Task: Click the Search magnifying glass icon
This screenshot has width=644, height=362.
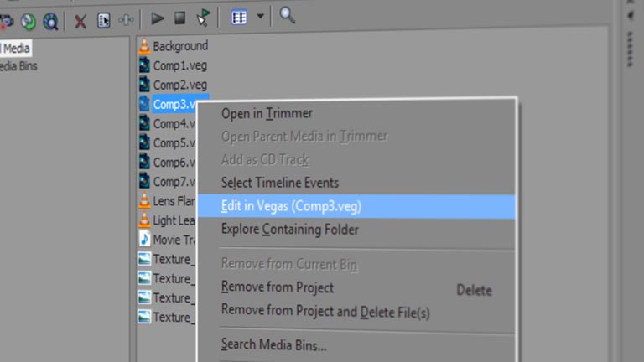Action: pos(287,16)
